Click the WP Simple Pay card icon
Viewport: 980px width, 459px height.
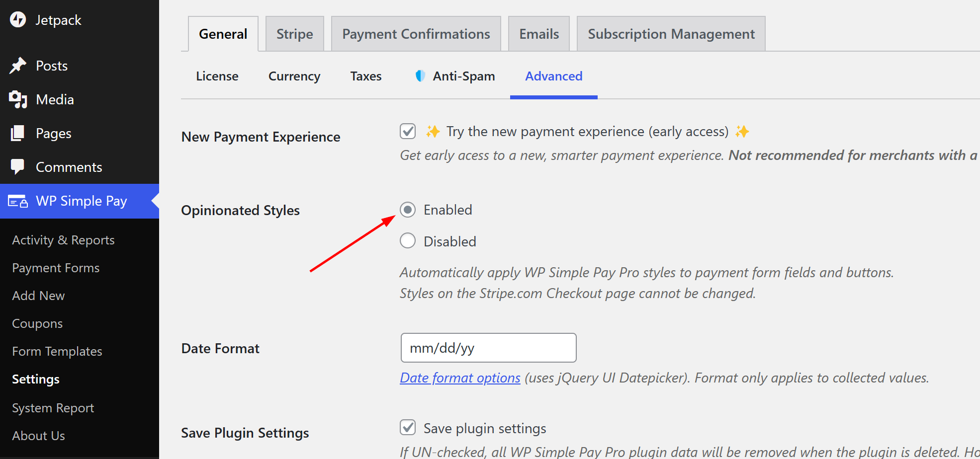[x=18, y=201]
